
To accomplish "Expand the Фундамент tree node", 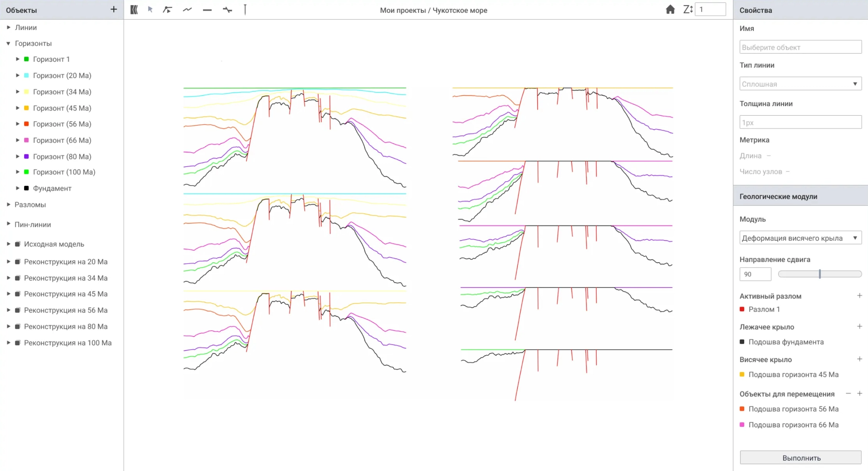I will pyautogui.click(x=18, y=188).
